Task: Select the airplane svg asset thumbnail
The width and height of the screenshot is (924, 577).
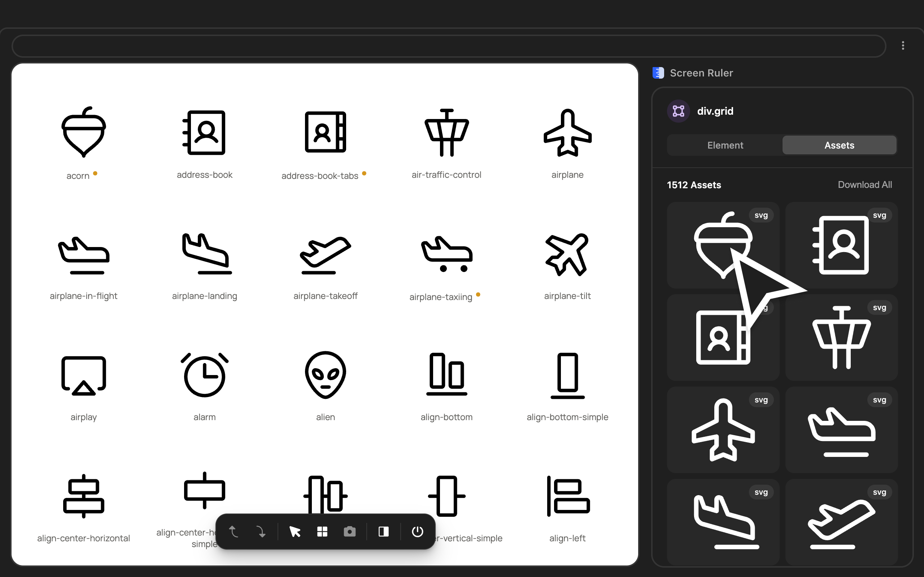Action: pyautogui.click(x=723, y=430)
